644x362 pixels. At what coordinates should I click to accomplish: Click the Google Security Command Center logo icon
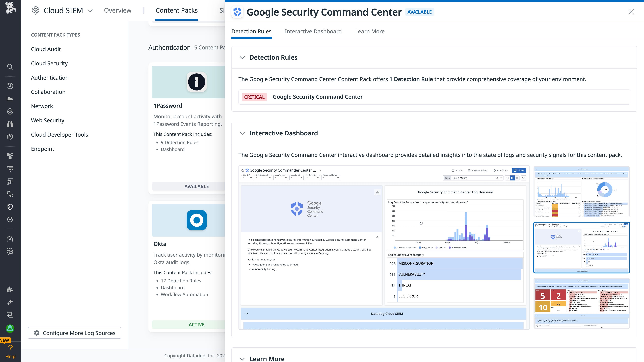[x=237, y=12]
